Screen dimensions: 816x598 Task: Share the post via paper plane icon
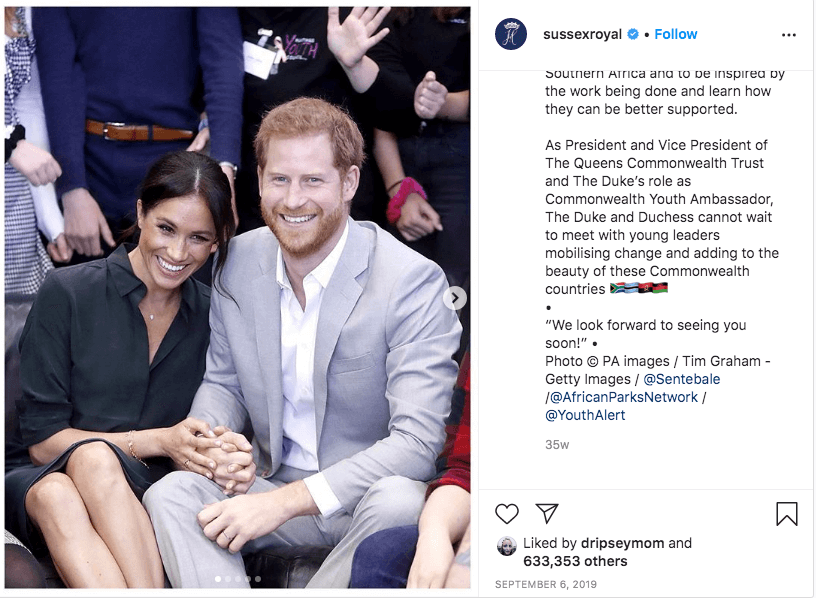click(547, 513)
